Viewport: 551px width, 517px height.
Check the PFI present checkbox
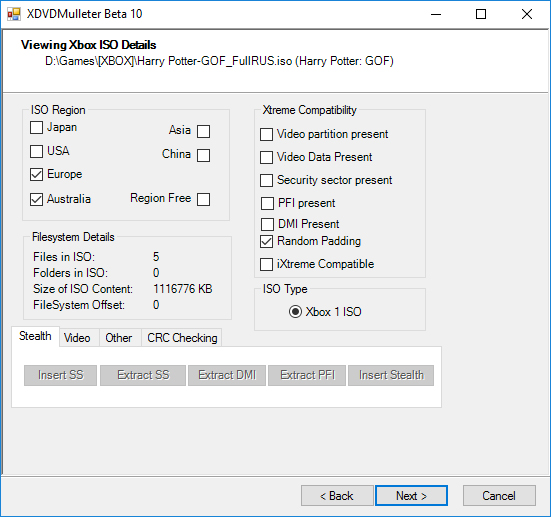tap(267, 203)
